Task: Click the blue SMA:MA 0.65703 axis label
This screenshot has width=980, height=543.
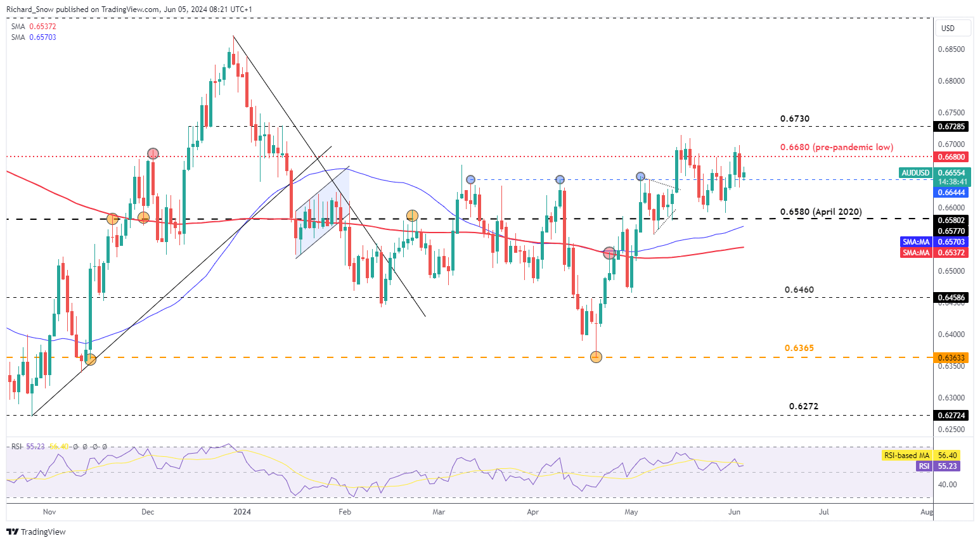Action: tap(934, 242)
